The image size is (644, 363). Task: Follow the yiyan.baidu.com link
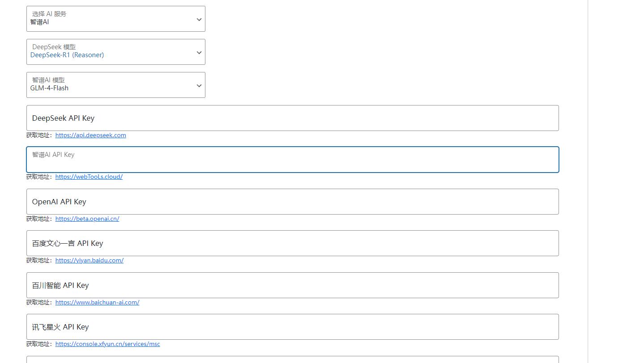[89, 260]
